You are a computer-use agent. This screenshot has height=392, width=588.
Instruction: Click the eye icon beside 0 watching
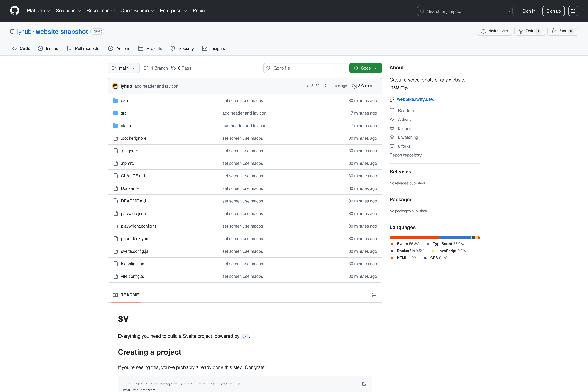[x=392, y=137]
